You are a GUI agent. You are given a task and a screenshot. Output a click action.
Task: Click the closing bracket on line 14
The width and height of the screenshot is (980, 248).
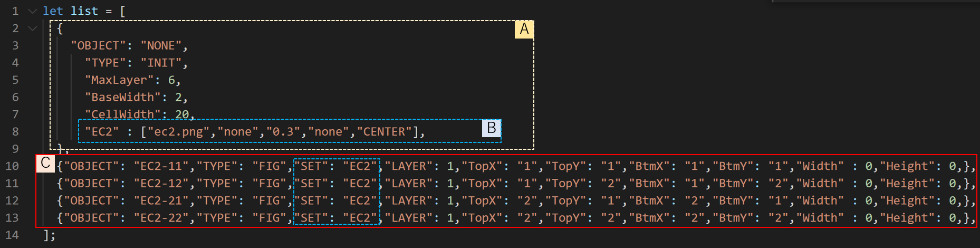(46, 235)
